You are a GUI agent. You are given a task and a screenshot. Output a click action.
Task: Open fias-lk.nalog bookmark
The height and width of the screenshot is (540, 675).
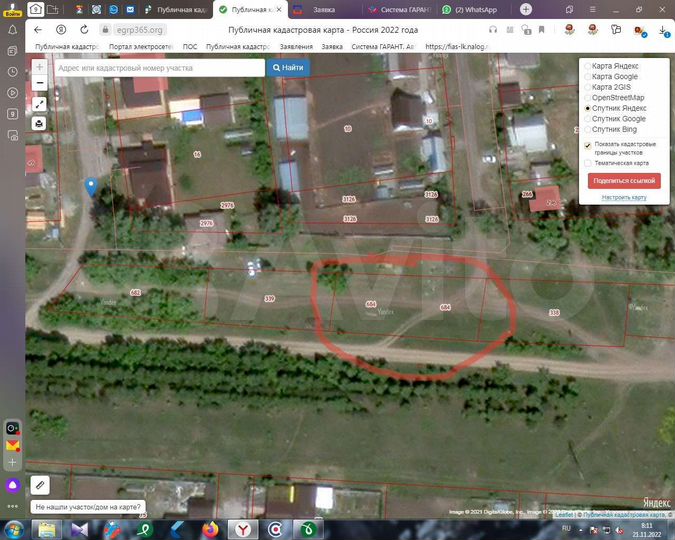(x=457, y=47)
